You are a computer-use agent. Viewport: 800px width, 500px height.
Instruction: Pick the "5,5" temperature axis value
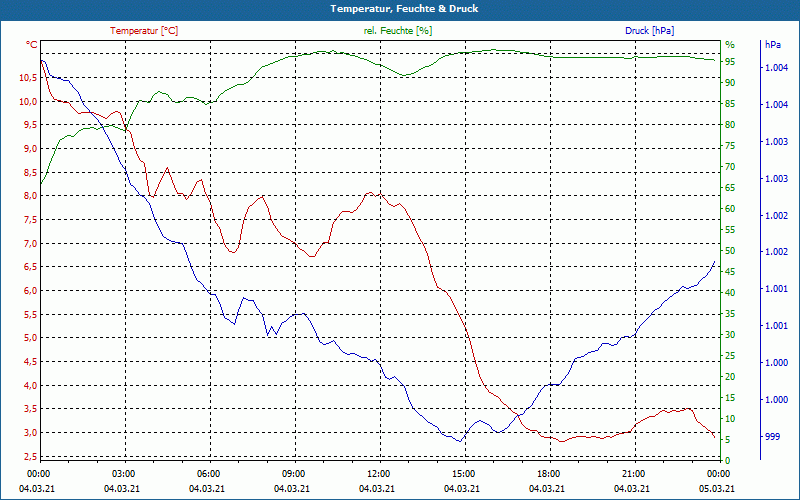point(30,314)
